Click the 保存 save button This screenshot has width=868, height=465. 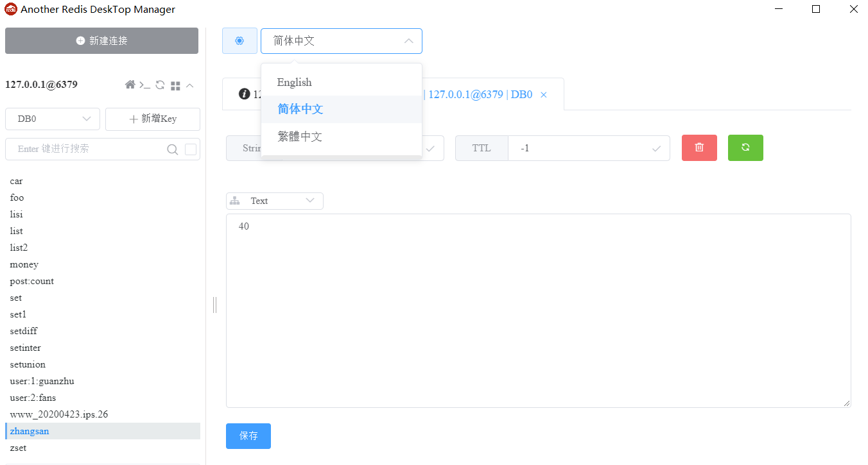click(x=248, y=436)
